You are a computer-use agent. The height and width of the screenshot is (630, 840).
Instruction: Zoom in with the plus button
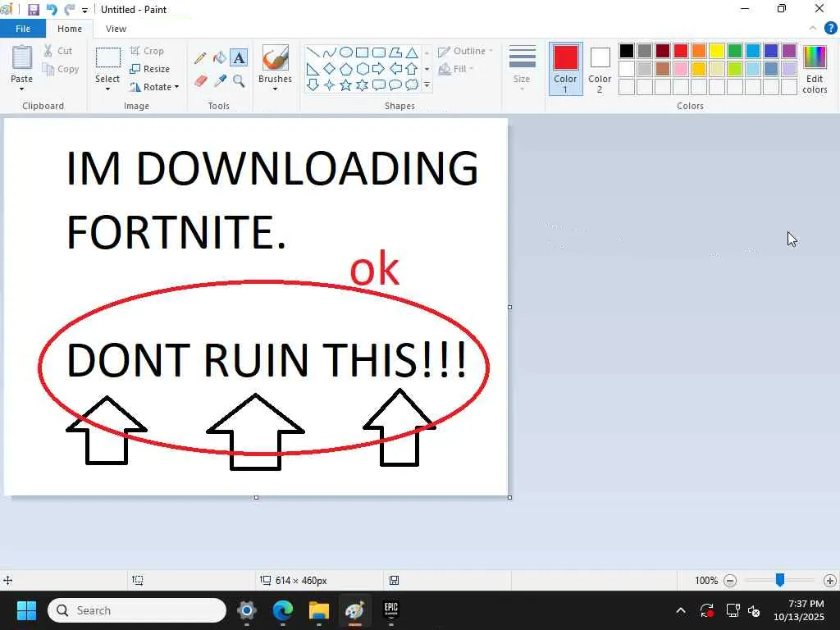[830, 580]
